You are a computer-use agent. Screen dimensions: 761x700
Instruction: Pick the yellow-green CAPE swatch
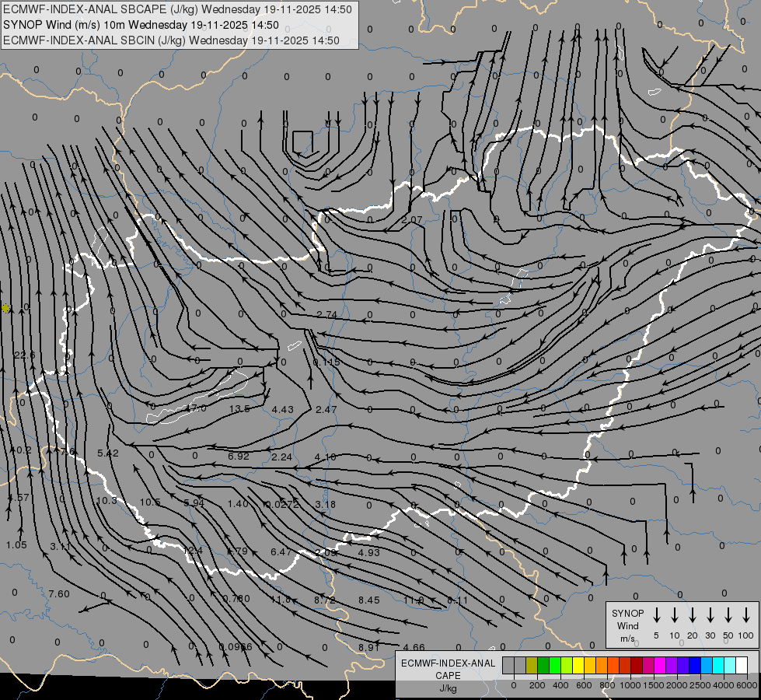point(567,665)
